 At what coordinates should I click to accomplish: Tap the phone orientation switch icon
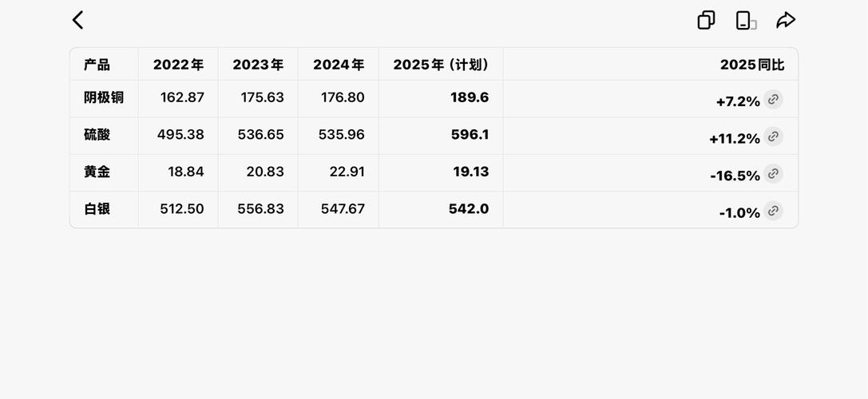point(745,20)
